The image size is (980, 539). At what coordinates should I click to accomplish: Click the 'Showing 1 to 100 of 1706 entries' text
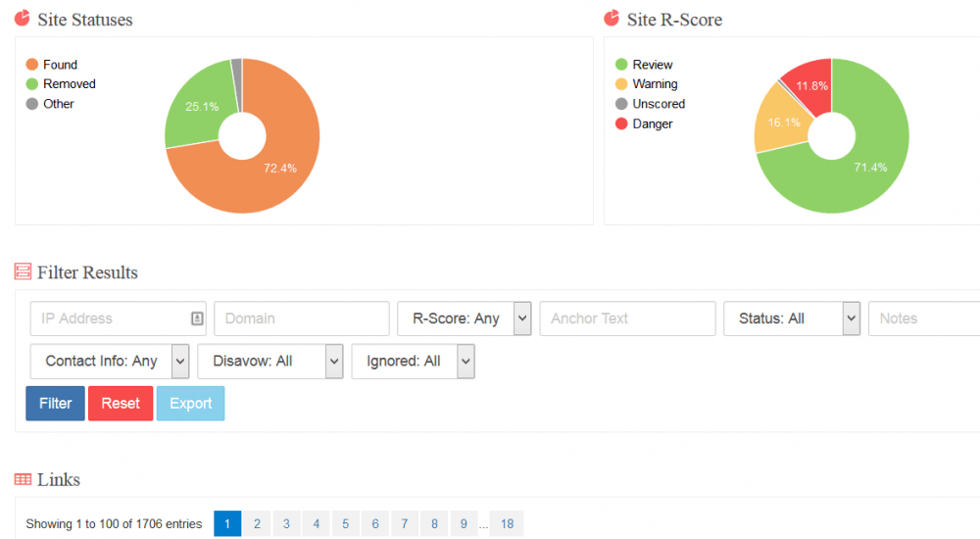pos(114,524)
